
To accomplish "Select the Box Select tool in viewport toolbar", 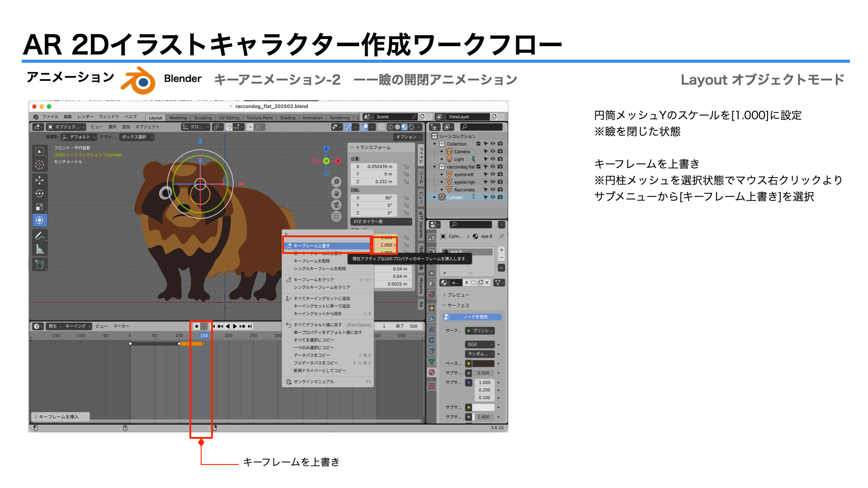I will [40, 152].
